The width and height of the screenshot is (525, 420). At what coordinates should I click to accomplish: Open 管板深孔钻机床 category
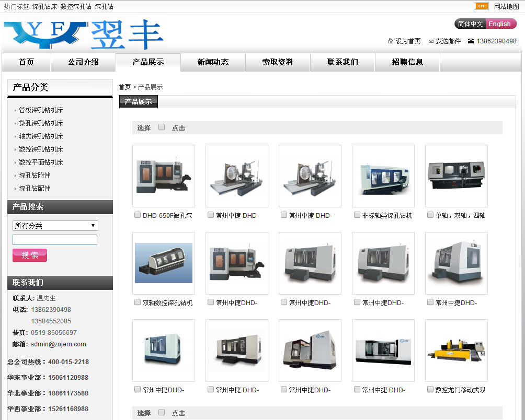(x=41, y=110)
